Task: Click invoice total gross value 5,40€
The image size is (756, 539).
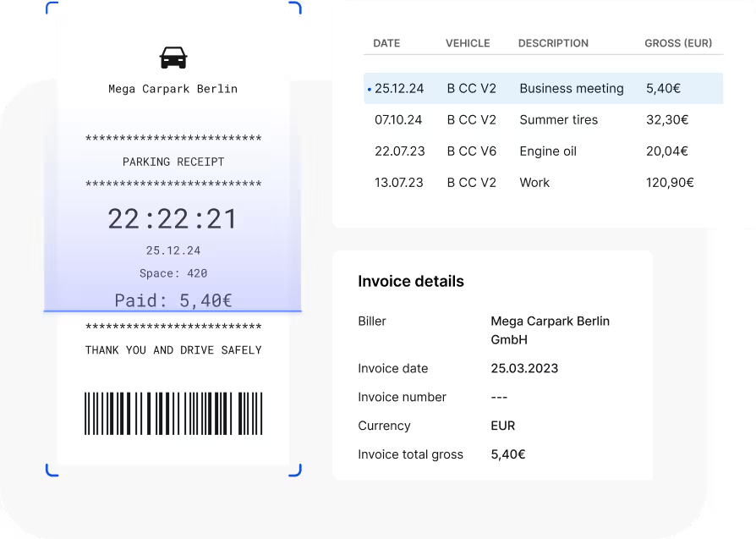Action: point(507,454)
